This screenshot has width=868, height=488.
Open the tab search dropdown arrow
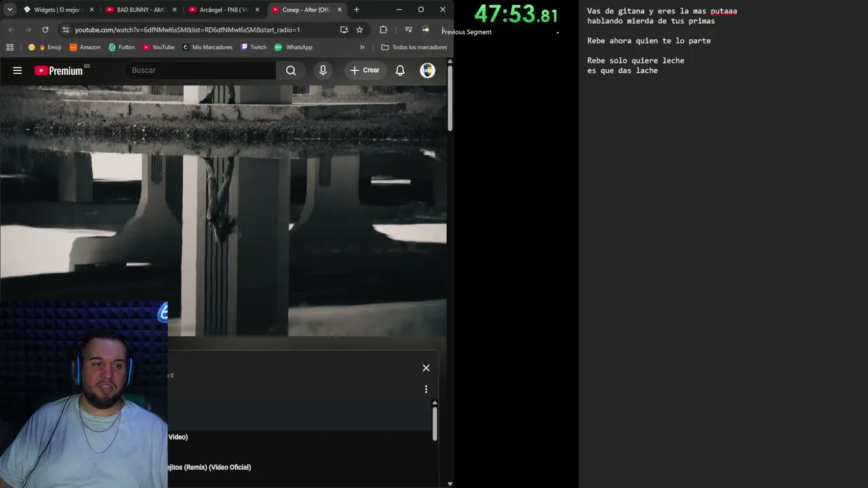click(x=9, y=9)
